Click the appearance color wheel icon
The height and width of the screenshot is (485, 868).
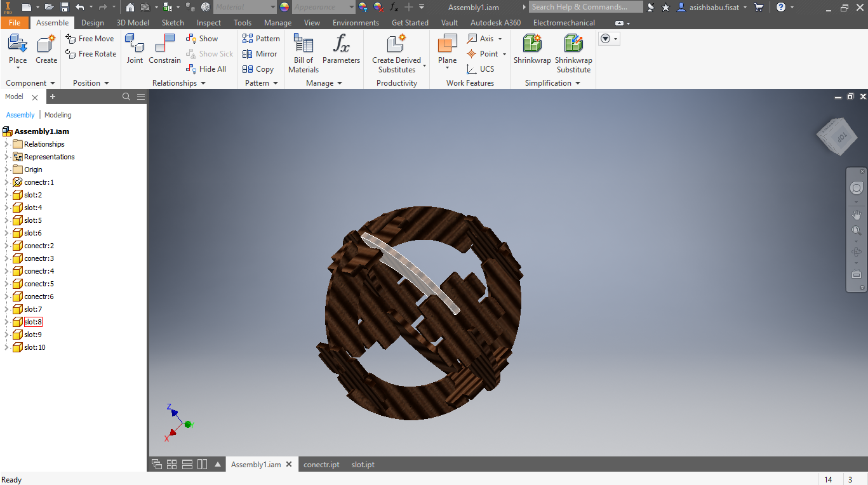coord(284,7)
